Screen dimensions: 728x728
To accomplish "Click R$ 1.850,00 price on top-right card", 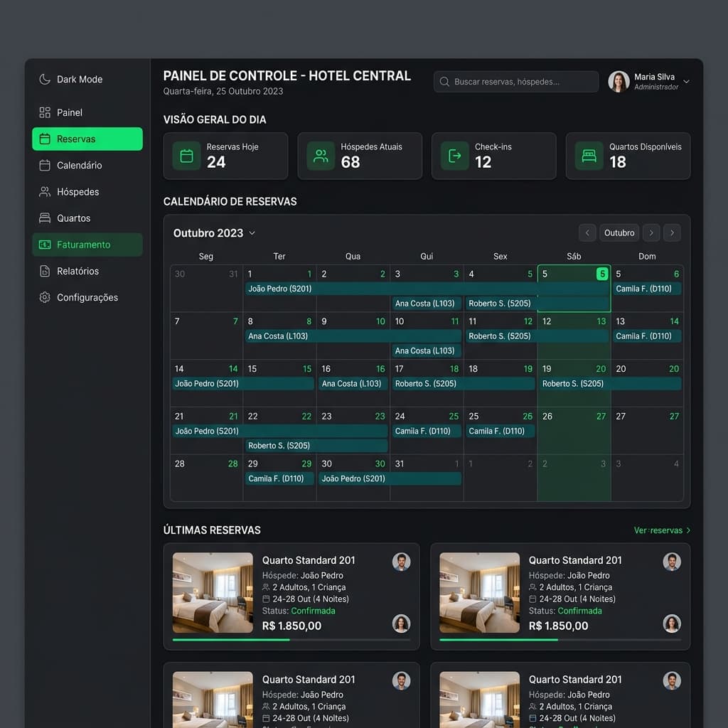I will [558, 626].
